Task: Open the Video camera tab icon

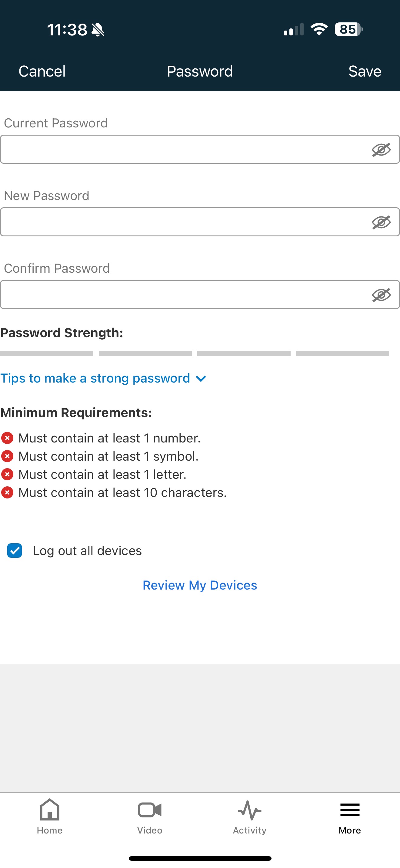Action: [x=149, y=810]
